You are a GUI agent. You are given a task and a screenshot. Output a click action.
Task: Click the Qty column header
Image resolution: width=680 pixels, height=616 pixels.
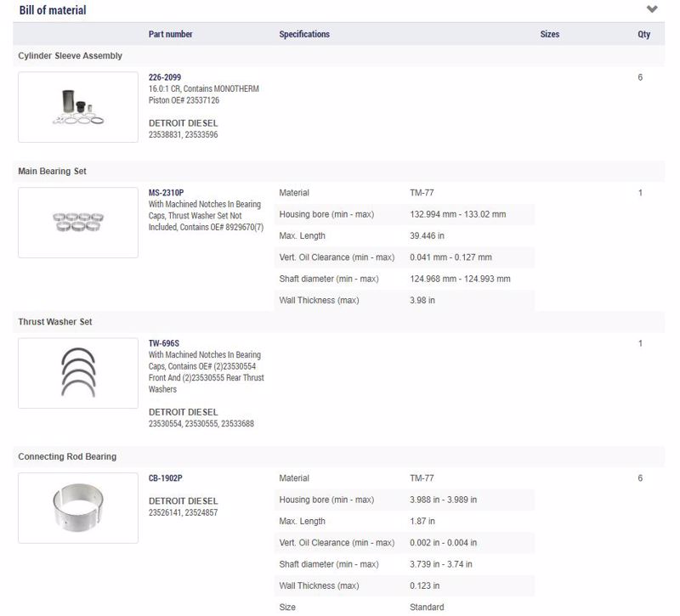pyautogui.click(x=643, y=34)
